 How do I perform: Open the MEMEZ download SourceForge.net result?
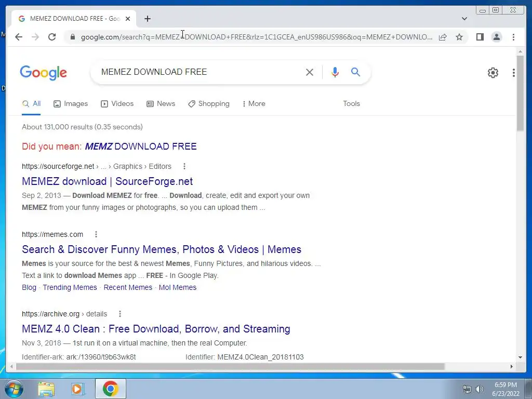point(107,181)
